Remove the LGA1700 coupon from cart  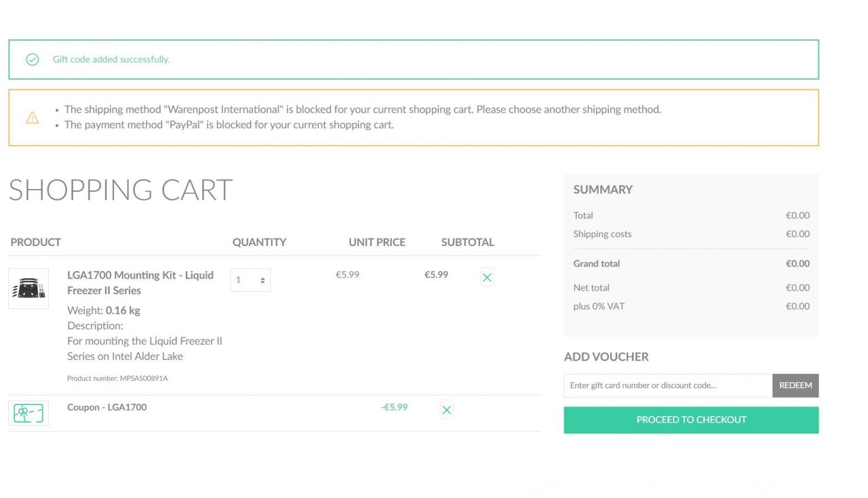446,410
